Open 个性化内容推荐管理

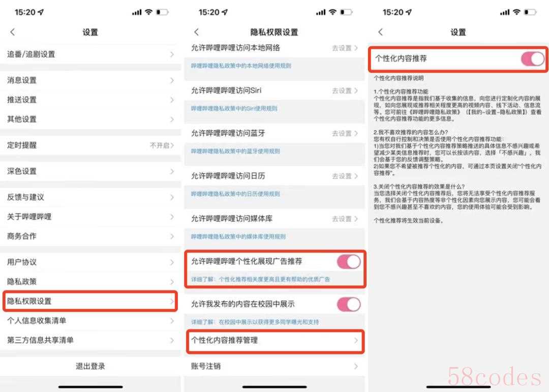(275, 341)
